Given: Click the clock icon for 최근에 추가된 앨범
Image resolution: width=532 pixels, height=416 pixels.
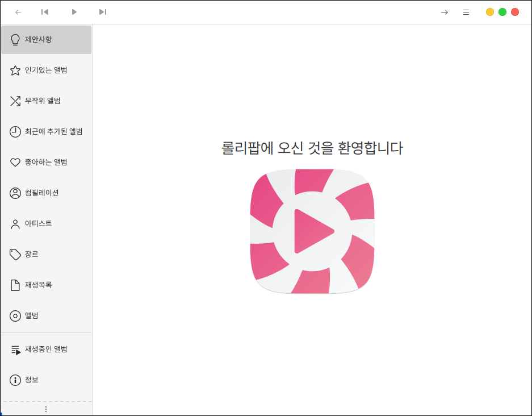Looking at the screenshot, I should point(15,132).
